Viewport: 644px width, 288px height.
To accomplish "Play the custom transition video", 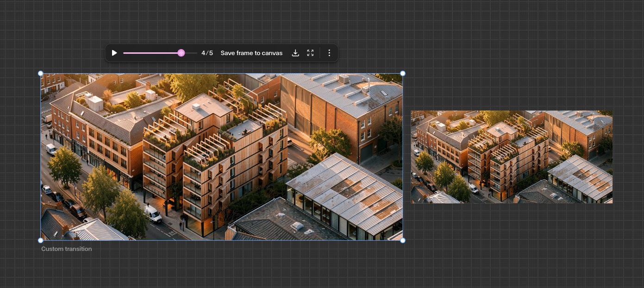I will [x=114, y=53].
